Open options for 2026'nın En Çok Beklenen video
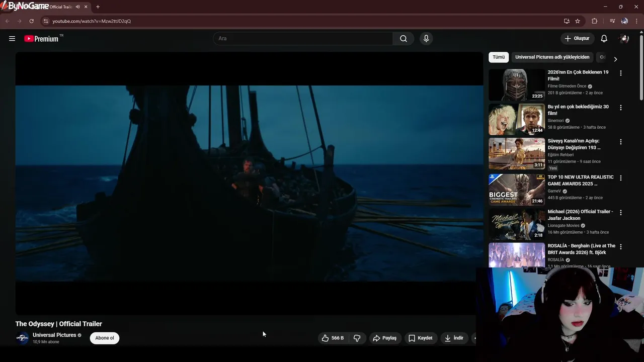The width and height of the screenshot is (644, 362). (x=620, y=73)
